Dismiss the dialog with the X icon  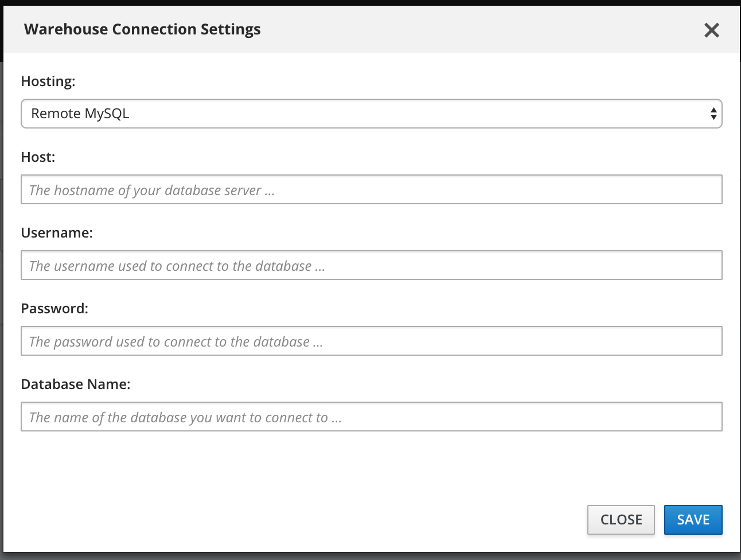(711, 30)
